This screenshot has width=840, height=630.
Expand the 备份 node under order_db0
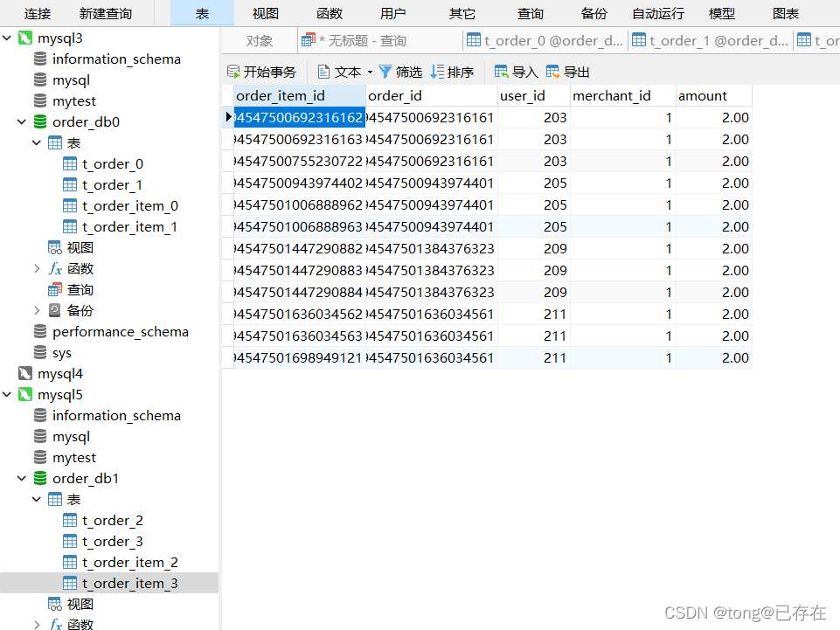(x=37, y=311)
